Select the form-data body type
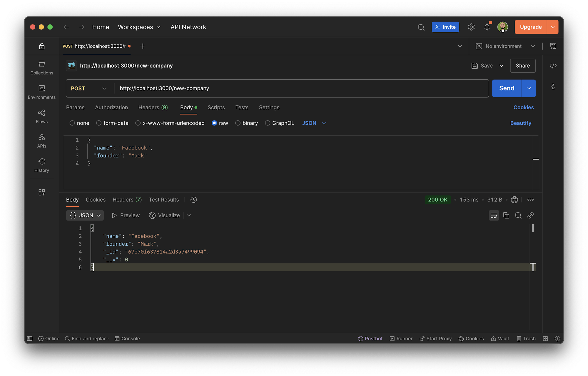The width and height of the screenshot is (588, 376). point(99,123)
